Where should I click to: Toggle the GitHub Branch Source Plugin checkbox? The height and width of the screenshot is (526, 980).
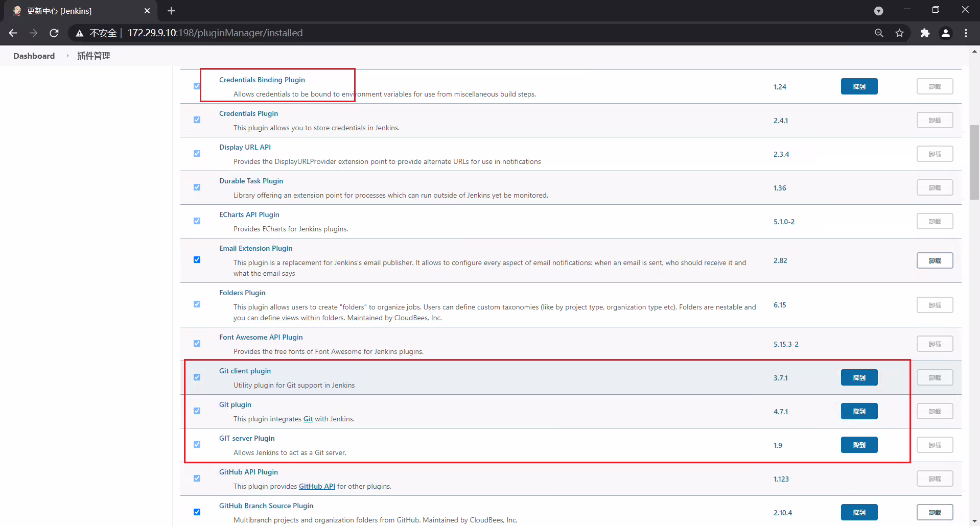pos(197,512)
